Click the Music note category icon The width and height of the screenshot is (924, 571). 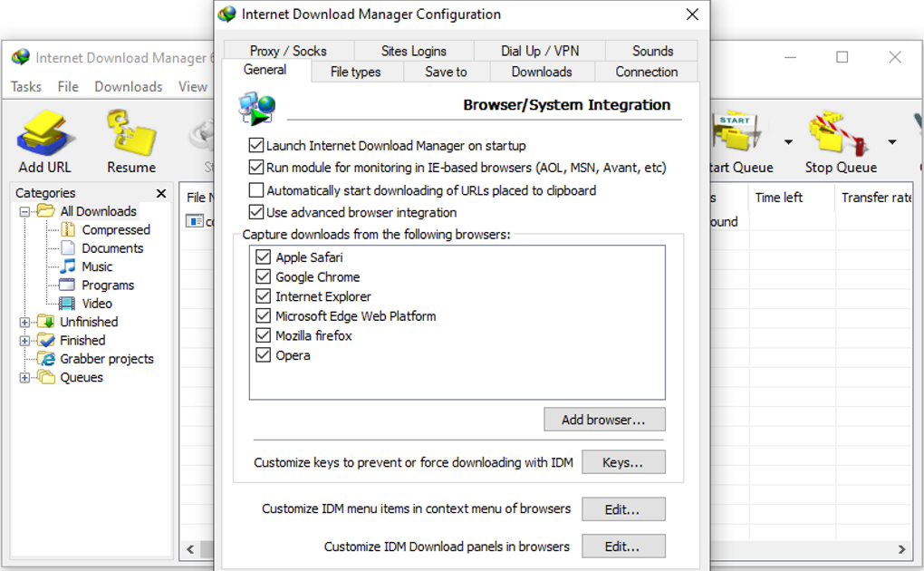click(68, 266)
